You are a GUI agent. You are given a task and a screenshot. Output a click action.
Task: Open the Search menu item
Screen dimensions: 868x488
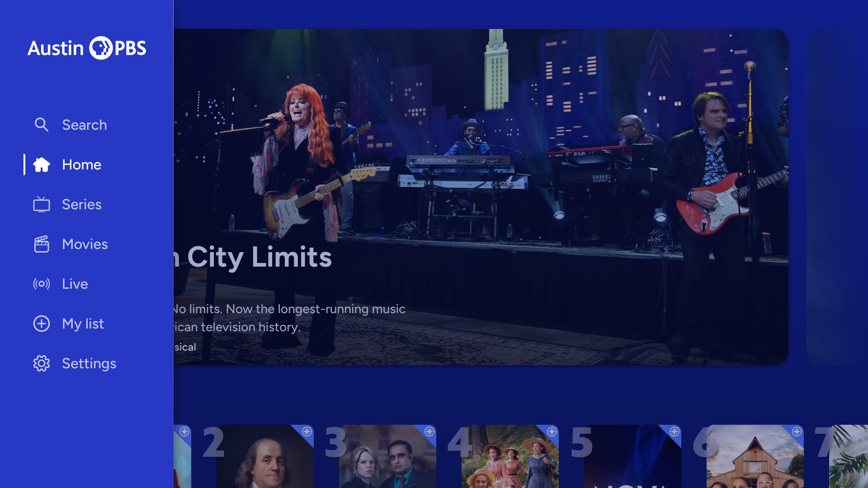pyautogui.click(x=85, y=125)
